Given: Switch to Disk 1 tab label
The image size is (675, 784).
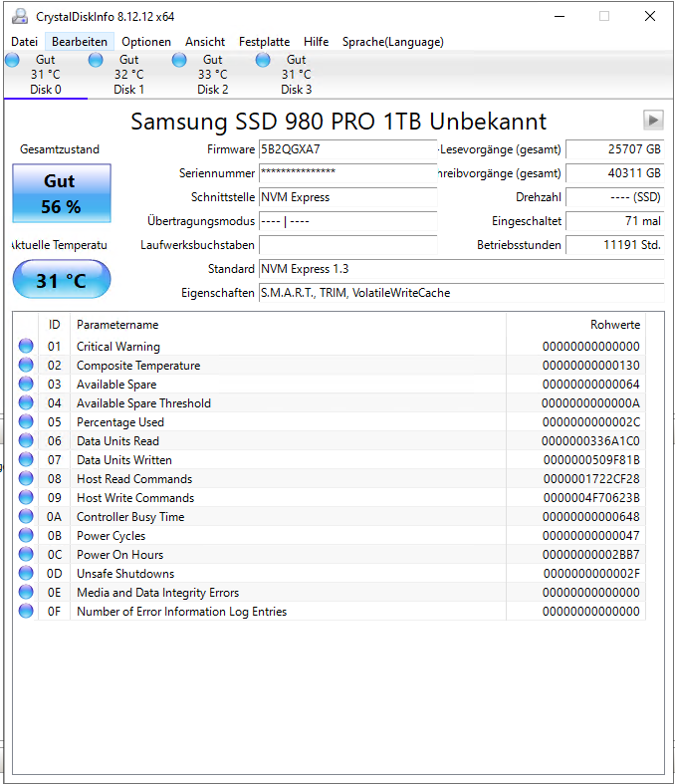Looking at the screenshot, I should click(x=128, y=90).
